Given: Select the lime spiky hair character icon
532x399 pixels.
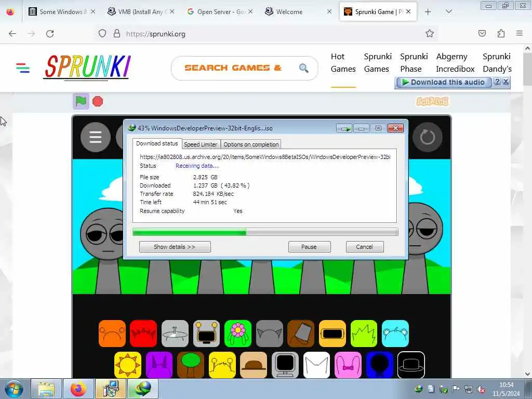Looking at the screenshot, I should 364,334.
